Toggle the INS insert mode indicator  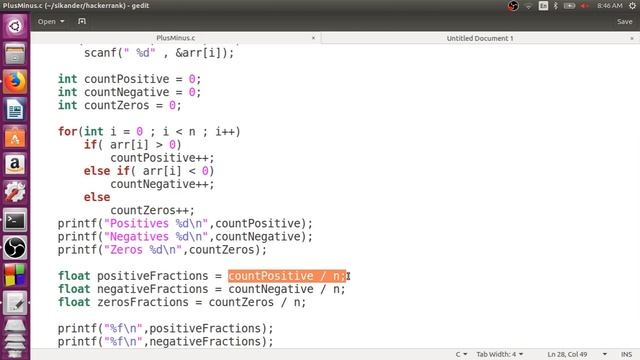coord(627,354)
